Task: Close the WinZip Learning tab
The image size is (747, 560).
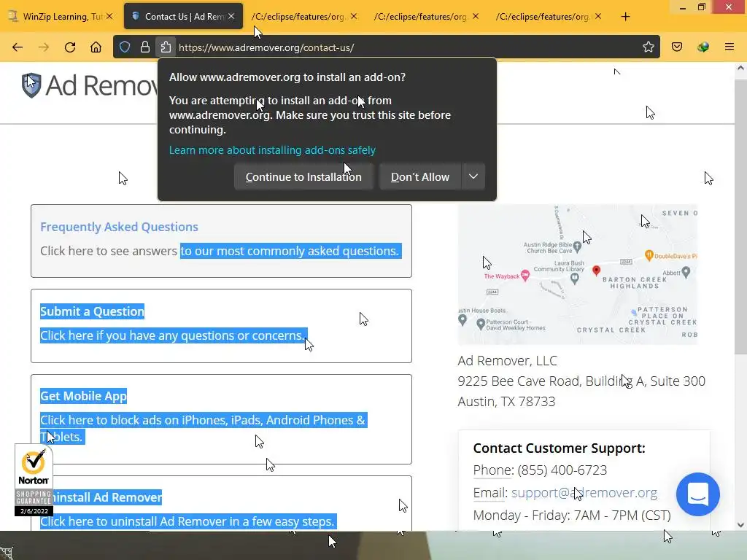Action: (109, 16)
